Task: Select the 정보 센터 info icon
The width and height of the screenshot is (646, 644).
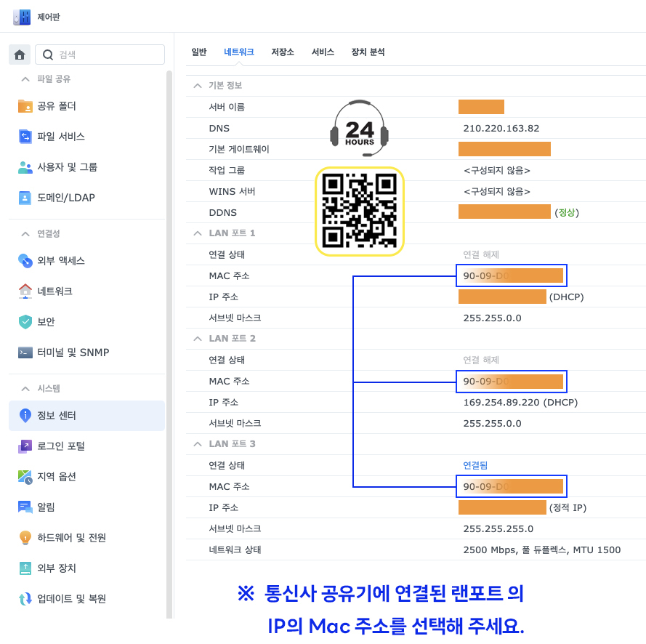Action: [25, 415]
